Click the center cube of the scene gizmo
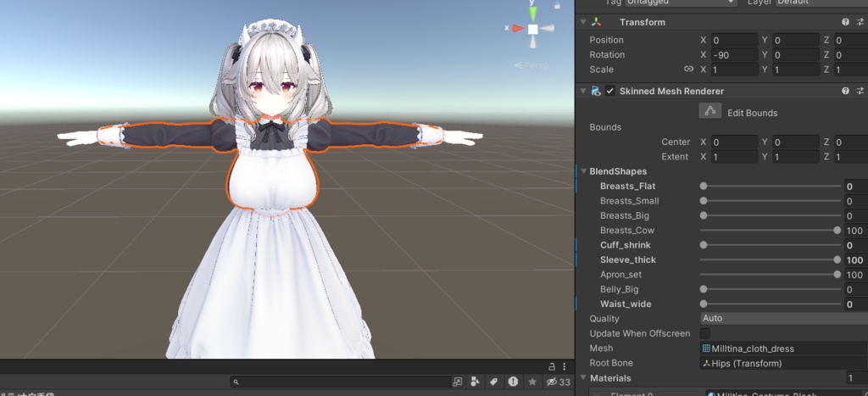Viewport: 868px width, 396px height. pos(532,29)
